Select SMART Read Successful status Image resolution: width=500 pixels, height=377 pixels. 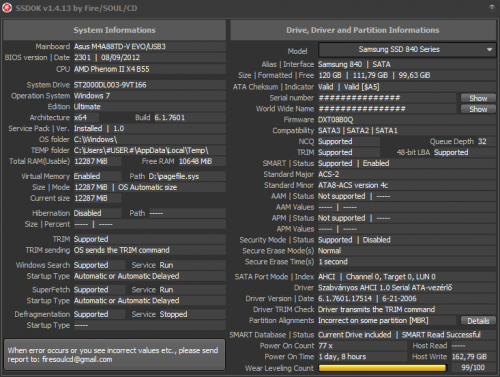click(441, 335)
